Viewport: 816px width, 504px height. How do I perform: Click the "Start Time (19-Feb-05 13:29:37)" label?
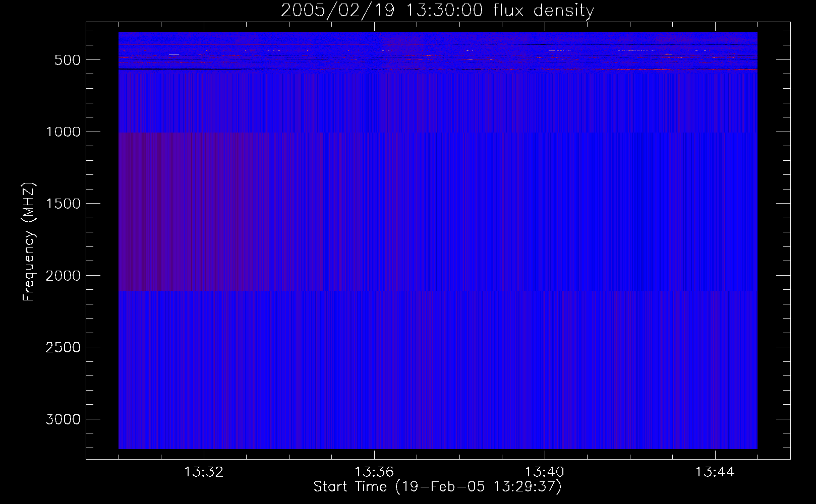[x=437, y=487]
